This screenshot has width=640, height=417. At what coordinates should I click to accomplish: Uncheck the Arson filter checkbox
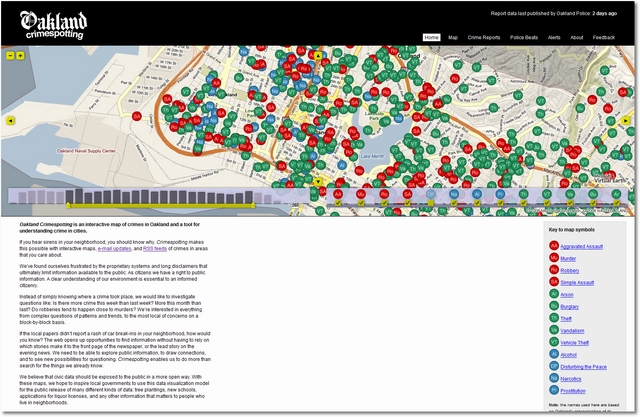(616, 203)
